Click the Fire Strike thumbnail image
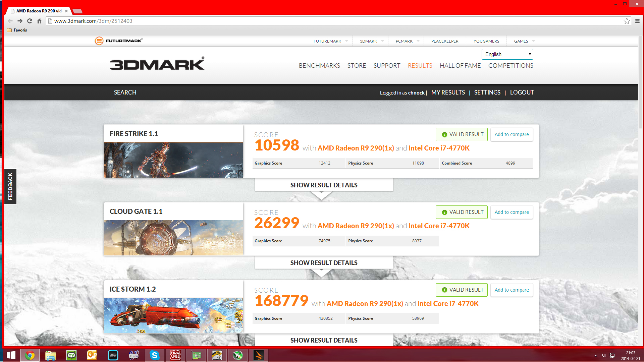 point(173,160)
